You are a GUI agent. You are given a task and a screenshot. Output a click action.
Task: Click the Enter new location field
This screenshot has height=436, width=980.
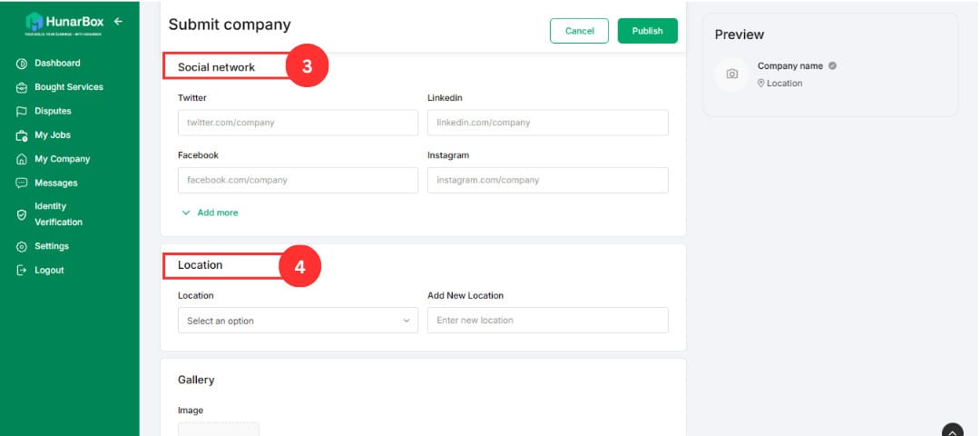[547, 321]
